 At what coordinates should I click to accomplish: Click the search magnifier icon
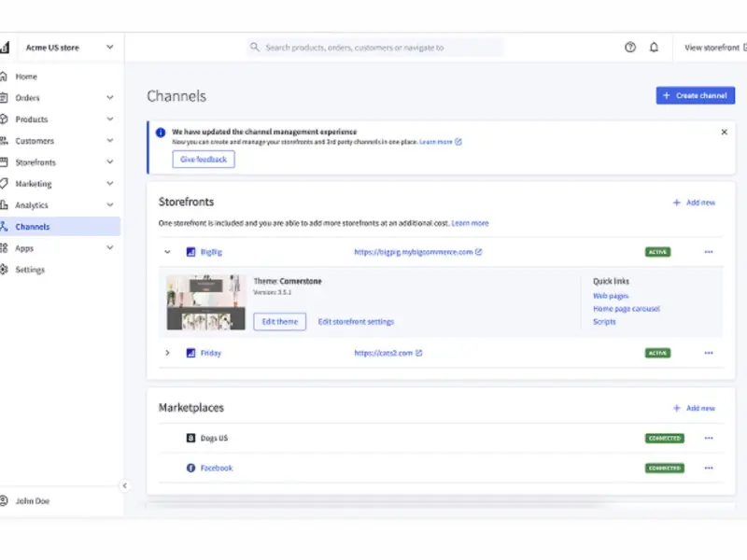255,48
